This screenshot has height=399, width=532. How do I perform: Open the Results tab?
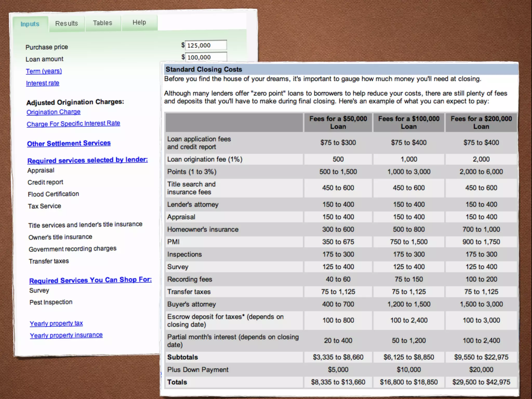click(x=66, y=24)
